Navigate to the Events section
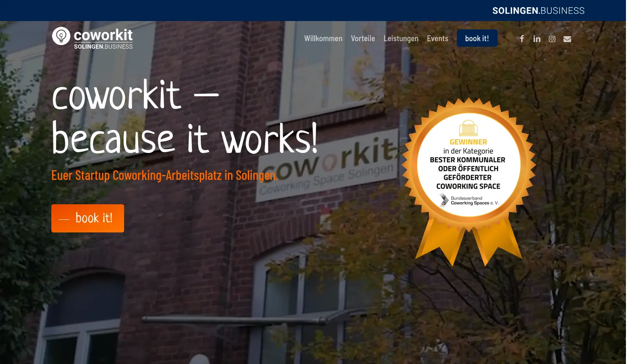Screen dimensions: 631x364 pyautogui.click(x=437, y=39)
